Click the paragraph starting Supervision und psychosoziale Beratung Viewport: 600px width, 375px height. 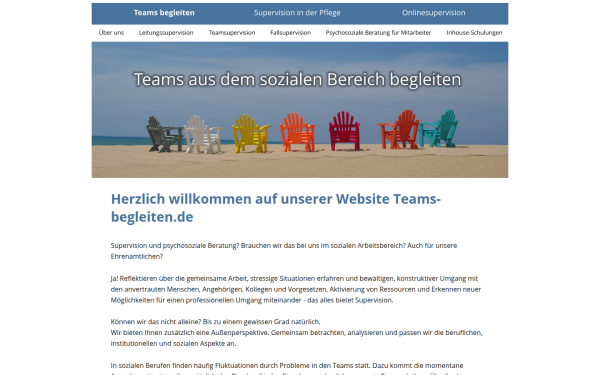pos(284,251)
